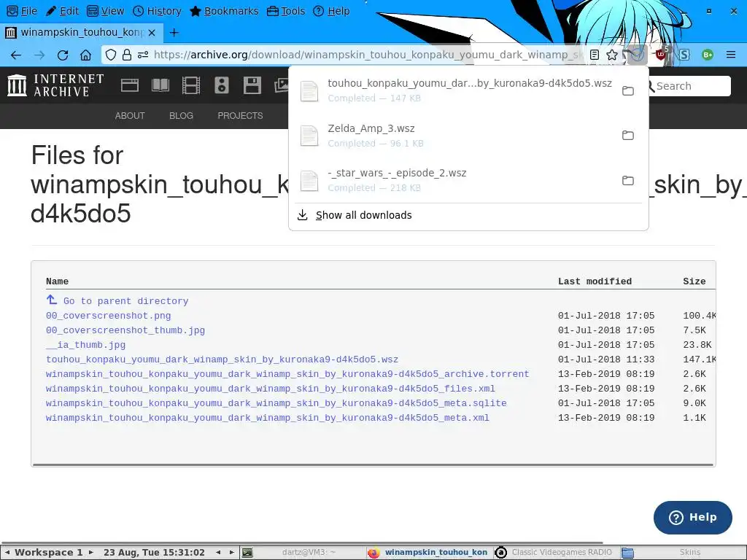Open __ia_thumb.jpg file link
Image resolution: width=747 pixels, height=560 pixels.
click(86, 345)
